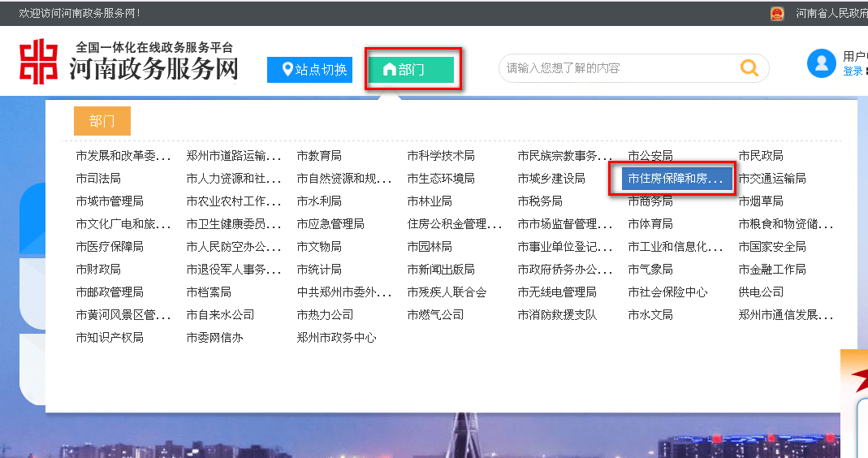Image resolution: width=868 pixels, height=458 pixels.
Task: Click the national emblem icon in top bar
Action: click(x=777, y=14)
